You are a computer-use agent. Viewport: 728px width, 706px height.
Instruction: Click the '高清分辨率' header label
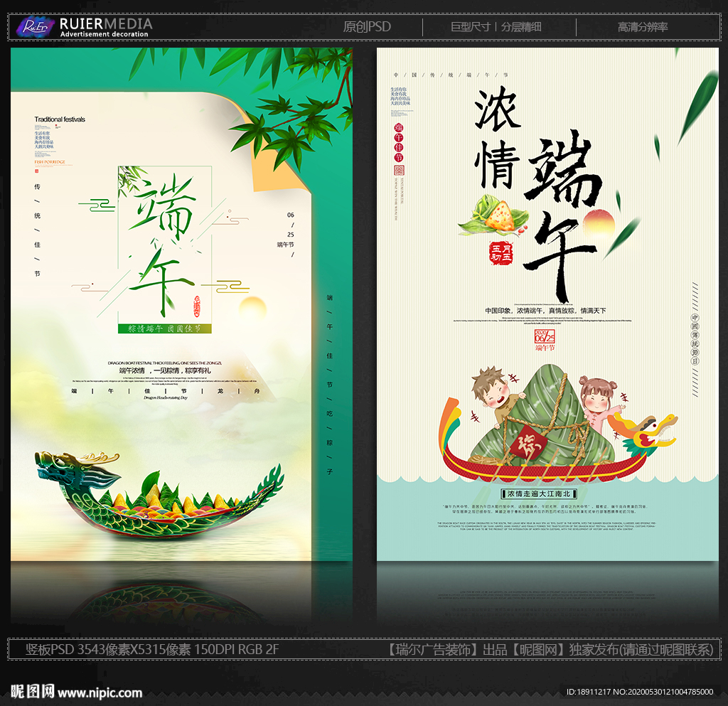click(643, 27)
